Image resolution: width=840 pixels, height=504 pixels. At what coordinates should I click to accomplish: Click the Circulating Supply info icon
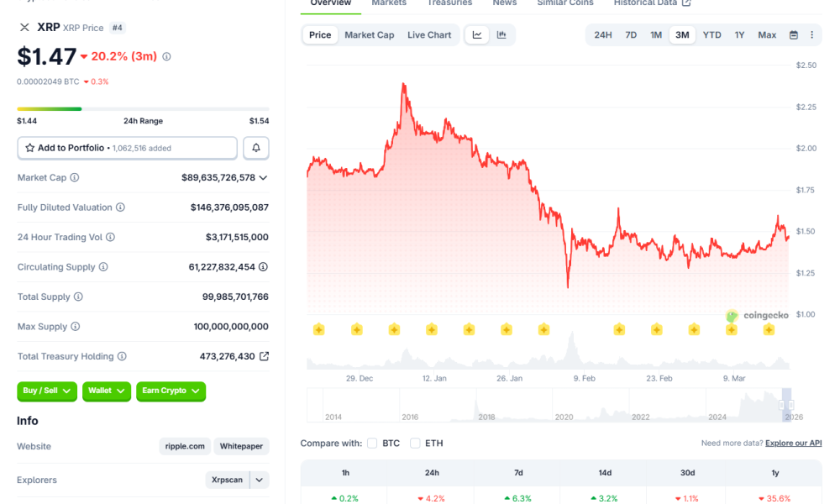tap(103, 267)
